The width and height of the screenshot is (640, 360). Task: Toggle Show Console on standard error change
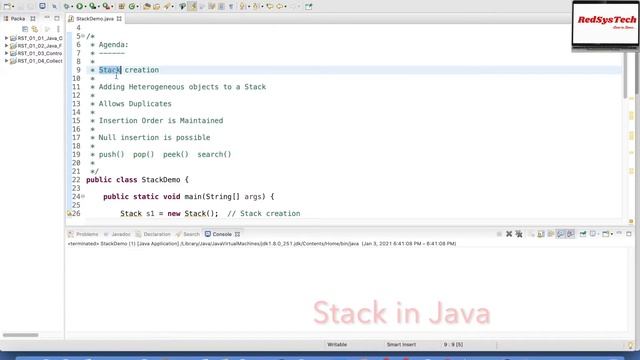point(570,234)
